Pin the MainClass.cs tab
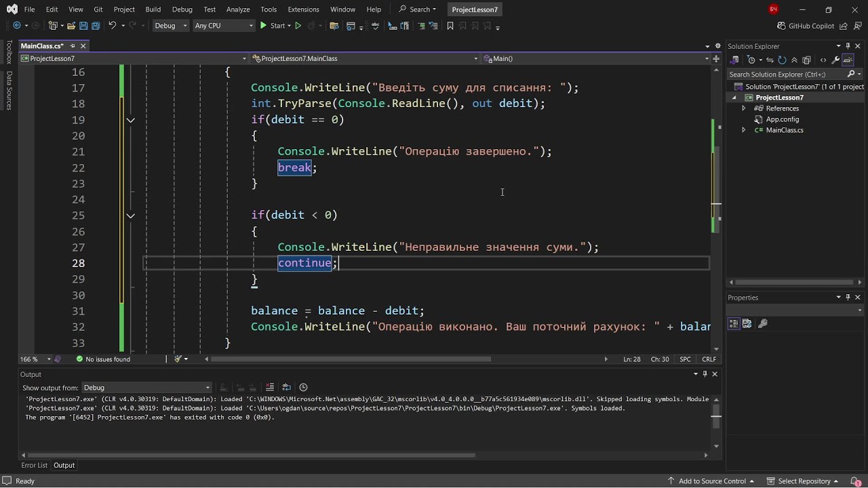The image size is (868, 488). coord(73,46)
